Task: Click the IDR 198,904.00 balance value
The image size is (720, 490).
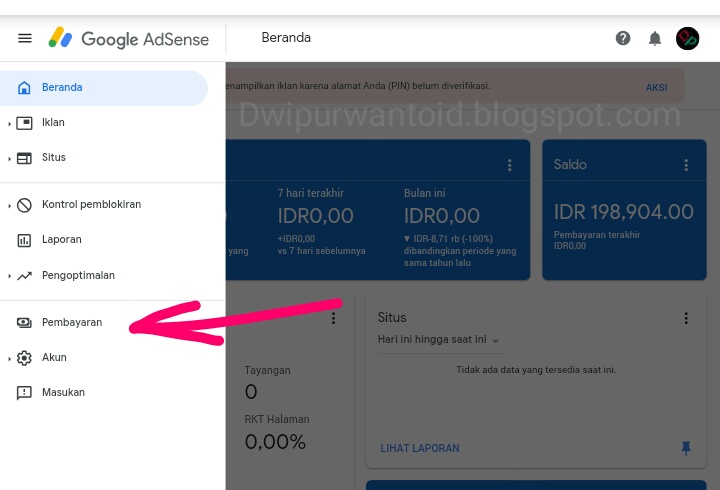Action: pyautogui.click(x=624, y=212)
